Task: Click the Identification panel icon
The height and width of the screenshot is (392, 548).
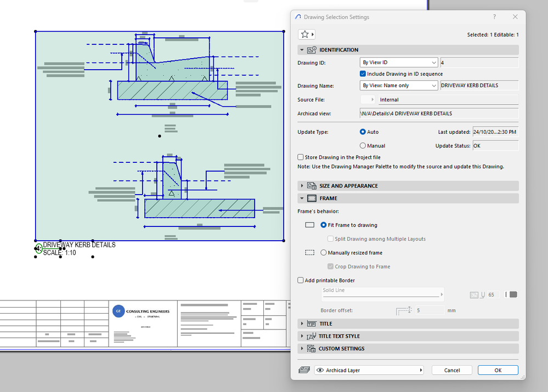Action: tap(312, 50)
